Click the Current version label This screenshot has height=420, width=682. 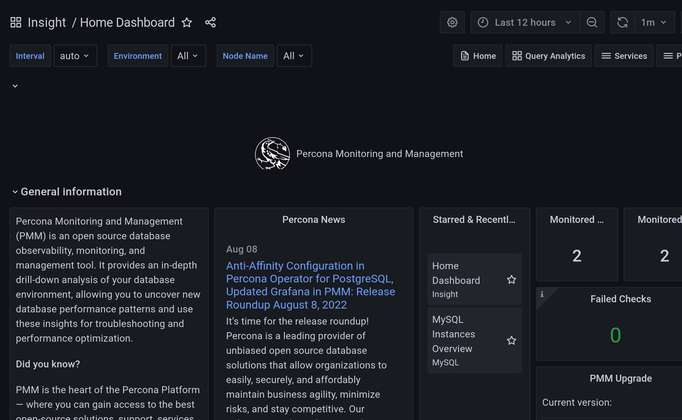pos(577,403)
